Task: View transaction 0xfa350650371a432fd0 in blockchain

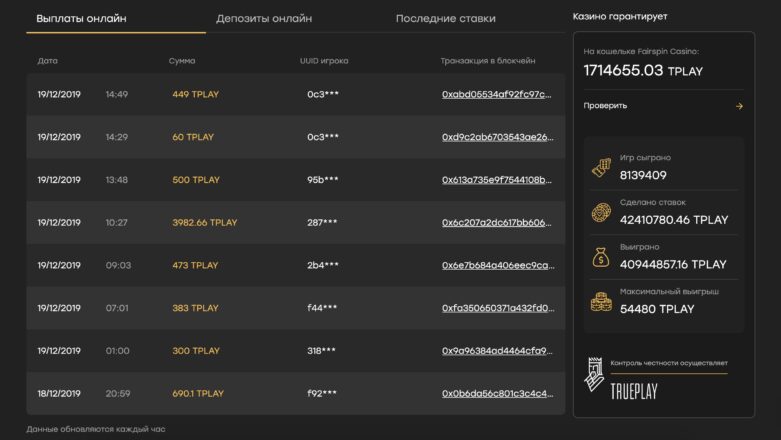Action: click(496, 308)
